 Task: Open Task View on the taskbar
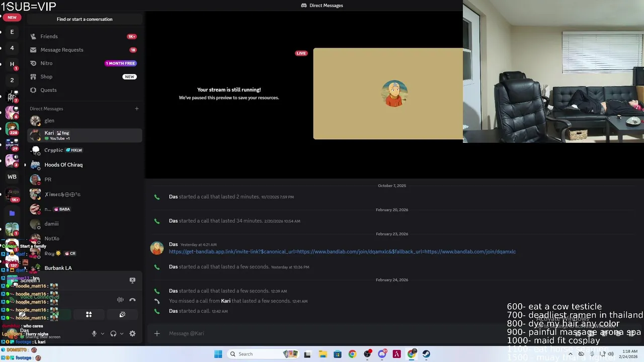[x=307, y=354]
